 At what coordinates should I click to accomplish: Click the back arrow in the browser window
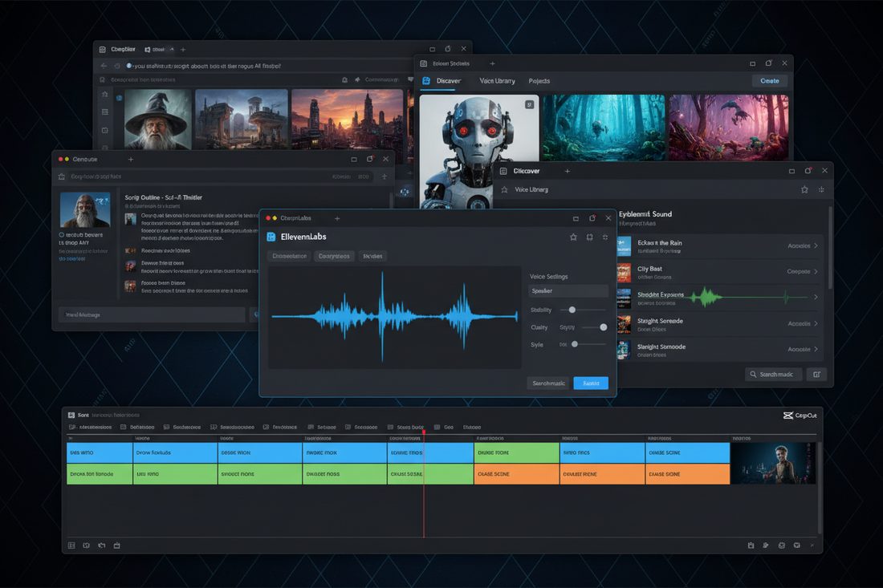(104, 66)
